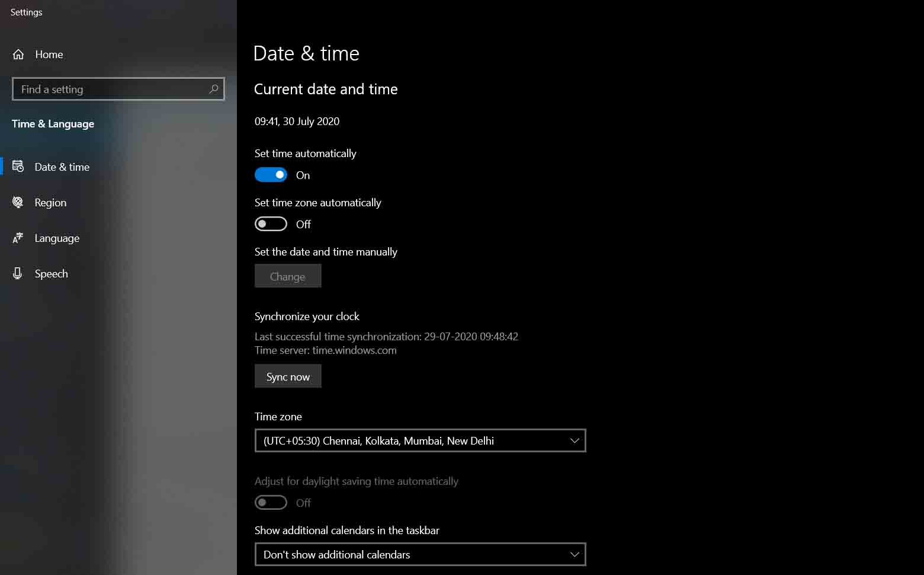Go to Home from the sidebar
The width and height of the screenshot is (924, 575).
[x=49, y=54]
